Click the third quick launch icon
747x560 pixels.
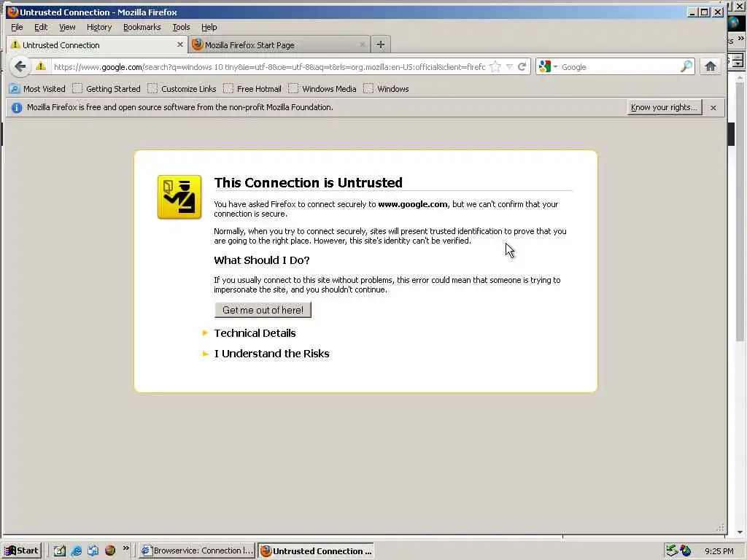tap(93, 551)
